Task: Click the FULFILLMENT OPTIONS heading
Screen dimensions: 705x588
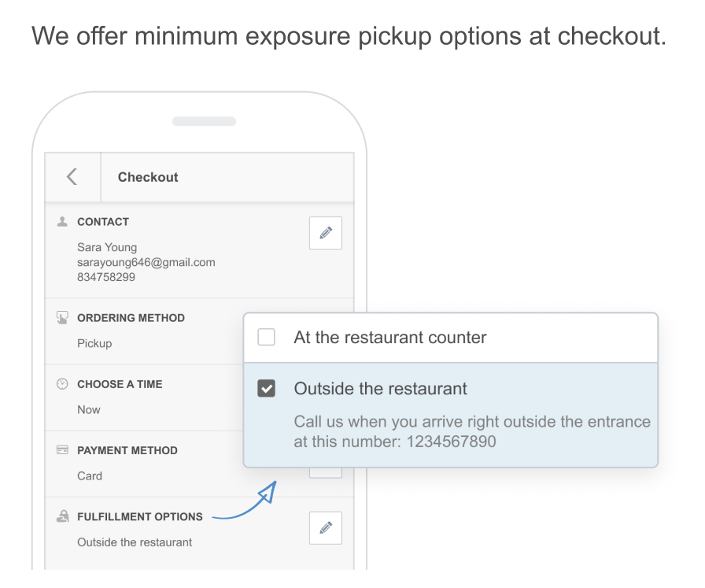Action: pyautogui.click(x=140, y=516)
